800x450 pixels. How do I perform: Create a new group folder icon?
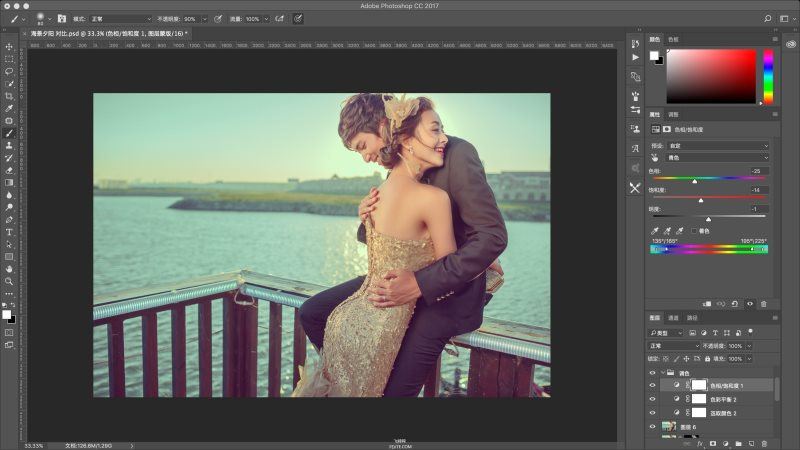pos(738,444)
